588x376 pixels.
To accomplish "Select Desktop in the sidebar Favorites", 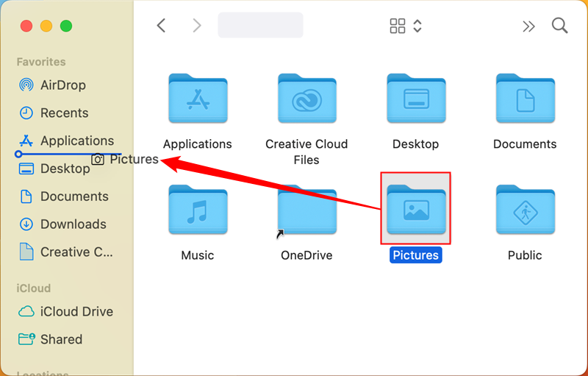I will pos(54,169).
